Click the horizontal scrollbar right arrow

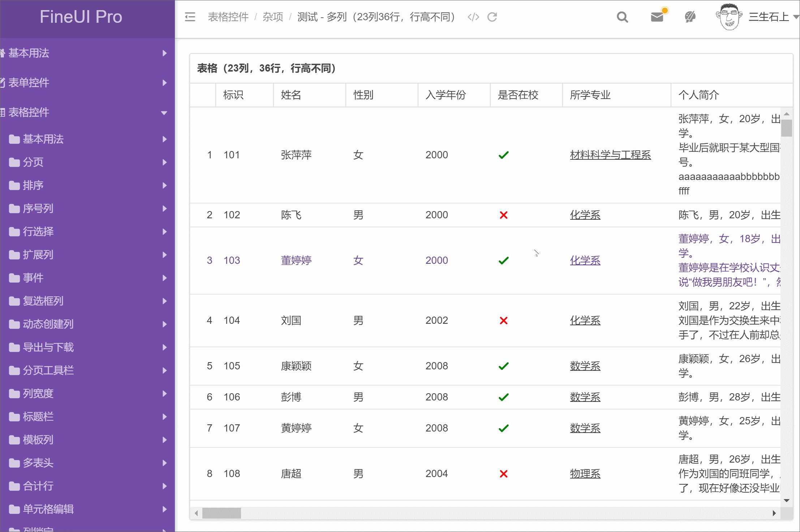774,513
